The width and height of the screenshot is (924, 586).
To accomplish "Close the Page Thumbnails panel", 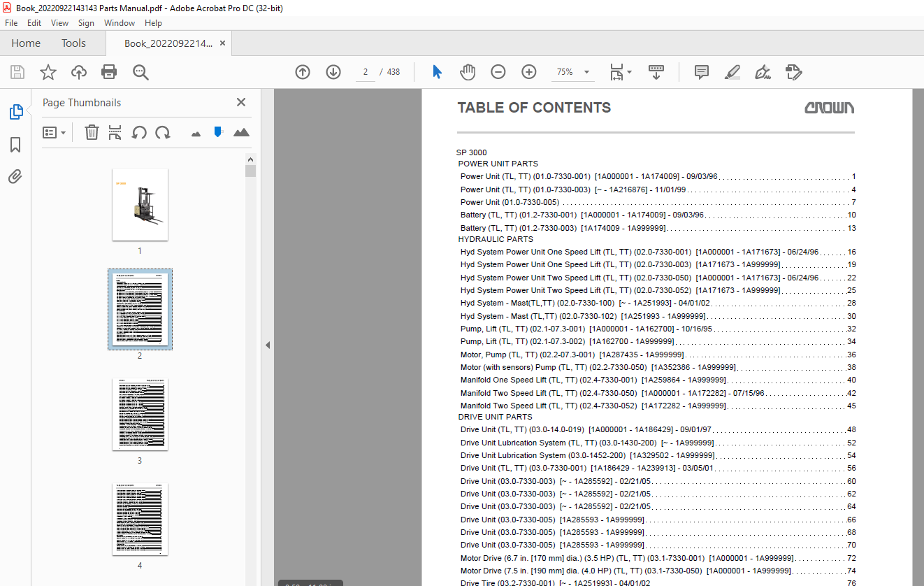I will click(x=241, y=102).
